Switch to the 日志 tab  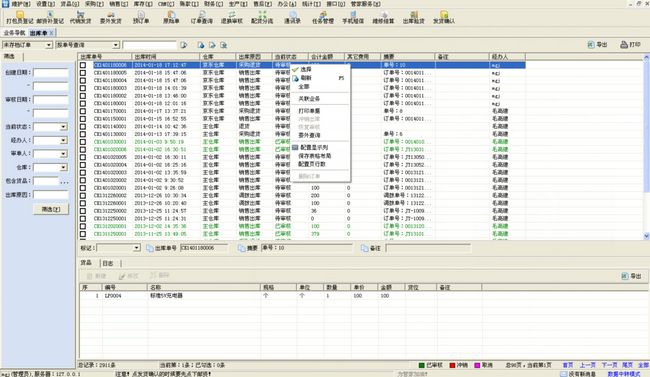(x=108, y=263)
